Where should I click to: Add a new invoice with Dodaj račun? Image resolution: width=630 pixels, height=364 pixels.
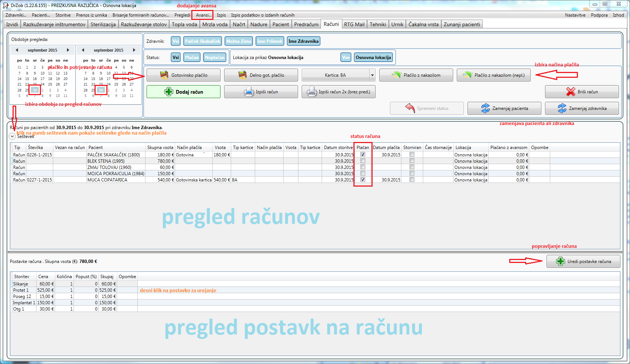coord(183,91)
